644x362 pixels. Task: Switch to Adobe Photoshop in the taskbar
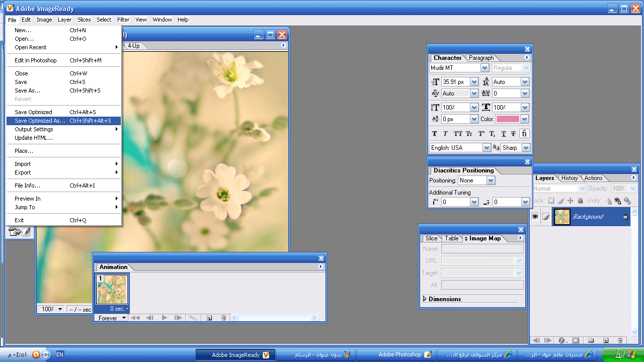399,354
